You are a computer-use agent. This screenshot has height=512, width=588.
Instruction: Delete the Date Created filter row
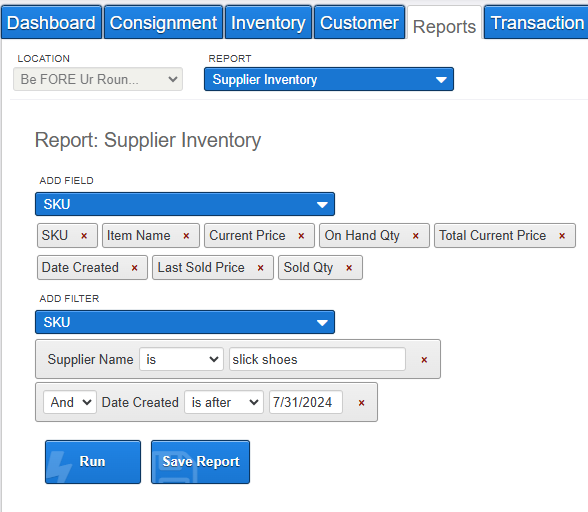coord(361,403)
